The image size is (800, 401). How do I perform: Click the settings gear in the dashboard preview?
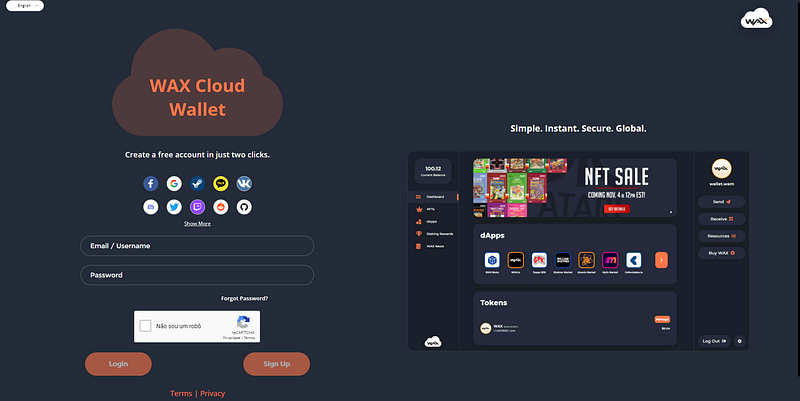[x=739, y=341]
